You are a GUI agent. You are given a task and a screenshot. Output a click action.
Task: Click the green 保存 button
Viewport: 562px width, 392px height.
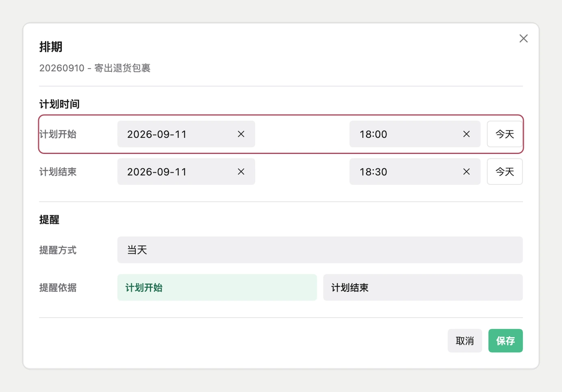tap(505, 341)
